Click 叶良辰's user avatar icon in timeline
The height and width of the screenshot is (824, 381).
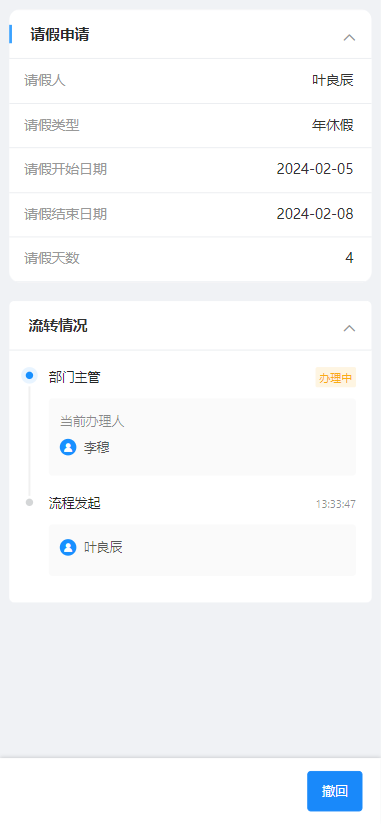[x=68, y=547]
